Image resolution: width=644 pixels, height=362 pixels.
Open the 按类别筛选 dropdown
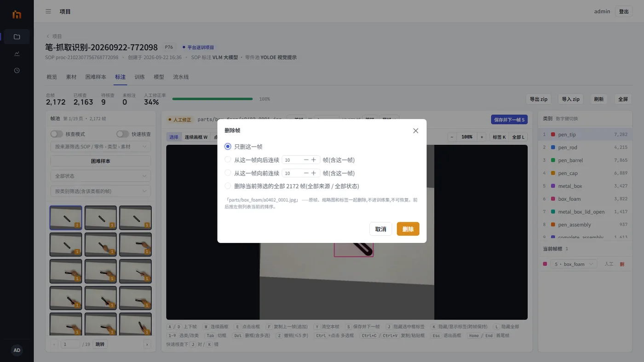(x=100, y=191)
